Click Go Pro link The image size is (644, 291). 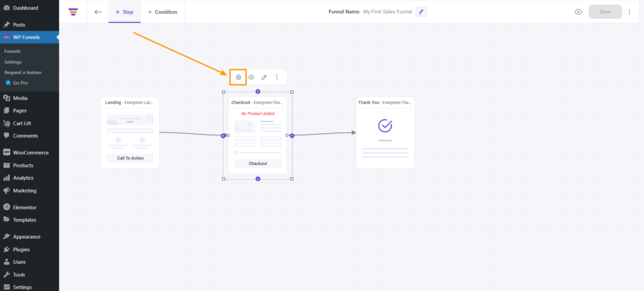21,83
